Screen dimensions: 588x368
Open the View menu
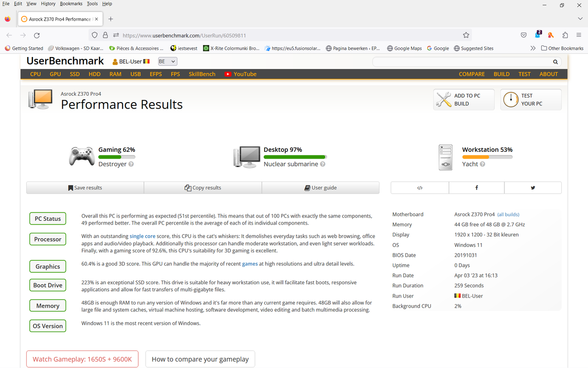tap(31, 4)
